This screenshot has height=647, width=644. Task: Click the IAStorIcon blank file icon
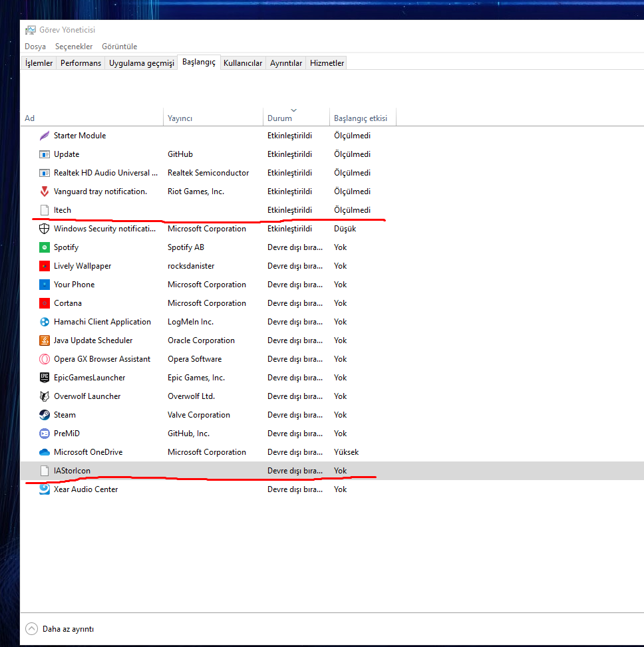44,471
